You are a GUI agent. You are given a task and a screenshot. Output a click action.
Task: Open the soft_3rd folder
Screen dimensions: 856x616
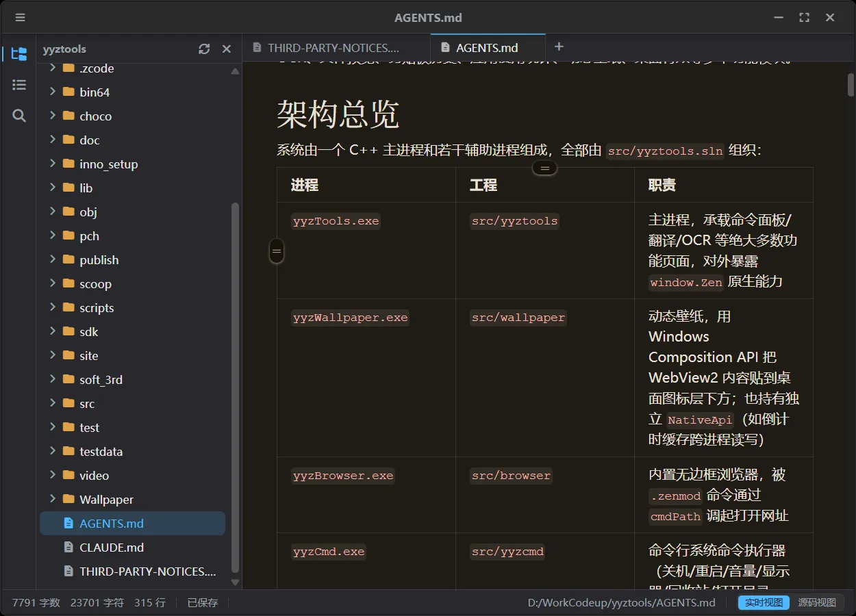(133, 379)
